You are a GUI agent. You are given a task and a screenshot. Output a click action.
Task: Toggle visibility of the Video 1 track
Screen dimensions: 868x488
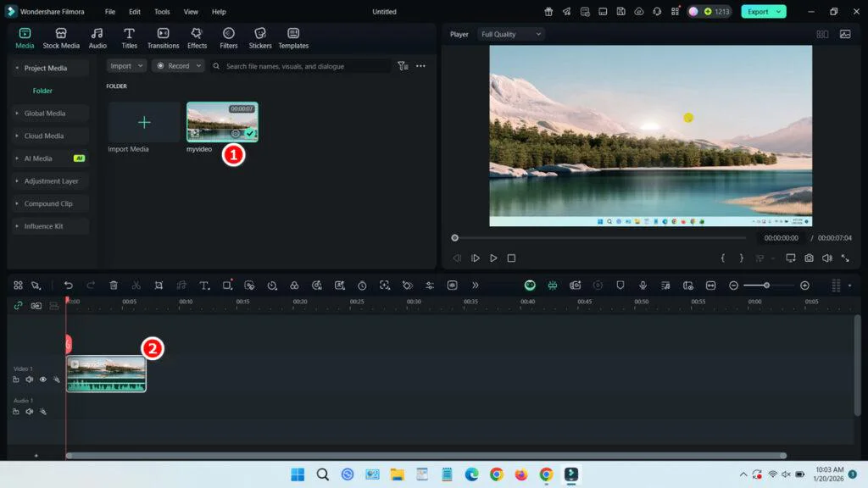click(42, 380)
